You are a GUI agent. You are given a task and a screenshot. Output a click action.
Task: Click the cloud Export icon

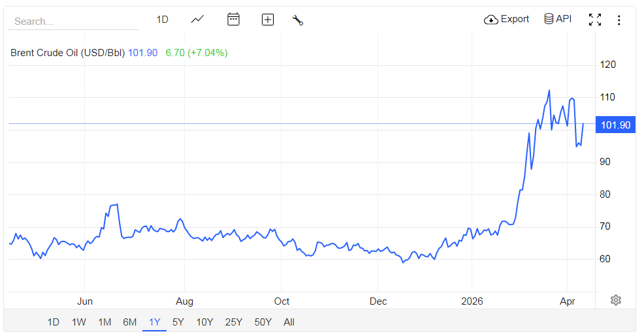pos(491,20)
